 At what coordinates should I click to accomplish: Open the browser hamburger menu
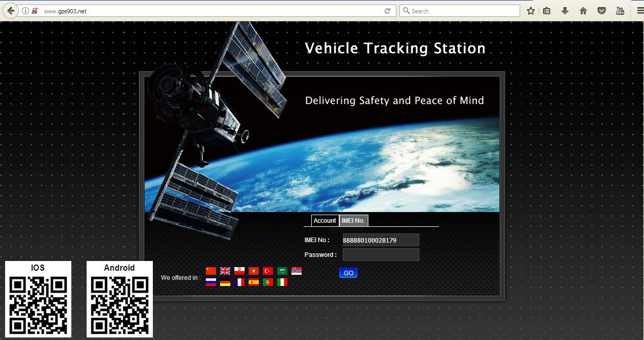tap(640, 11)
